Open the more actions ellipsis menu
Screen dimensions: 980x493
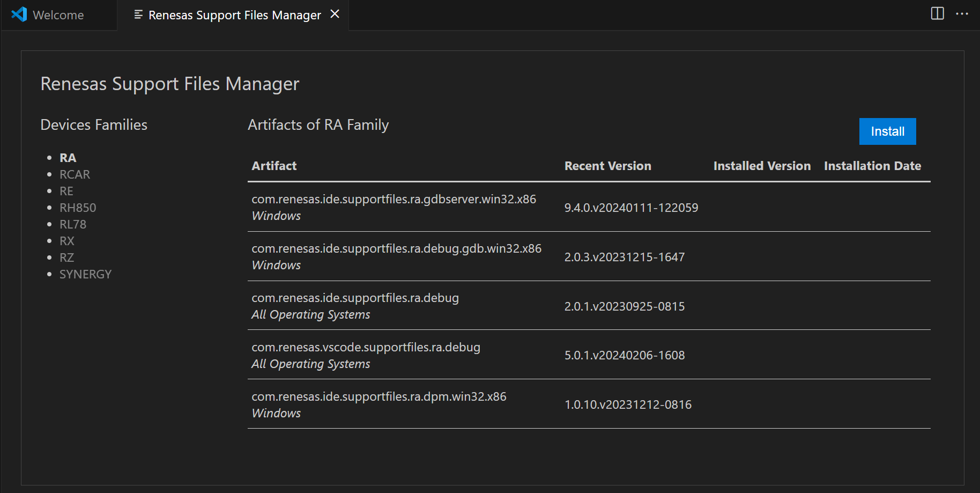coord(962,13)
